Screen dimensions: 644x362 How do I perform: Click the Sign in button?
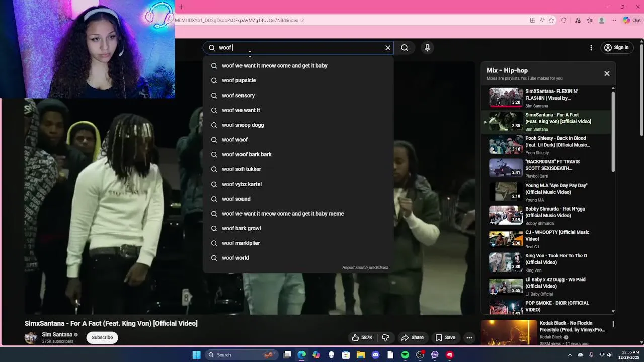(x=617, y=48)
